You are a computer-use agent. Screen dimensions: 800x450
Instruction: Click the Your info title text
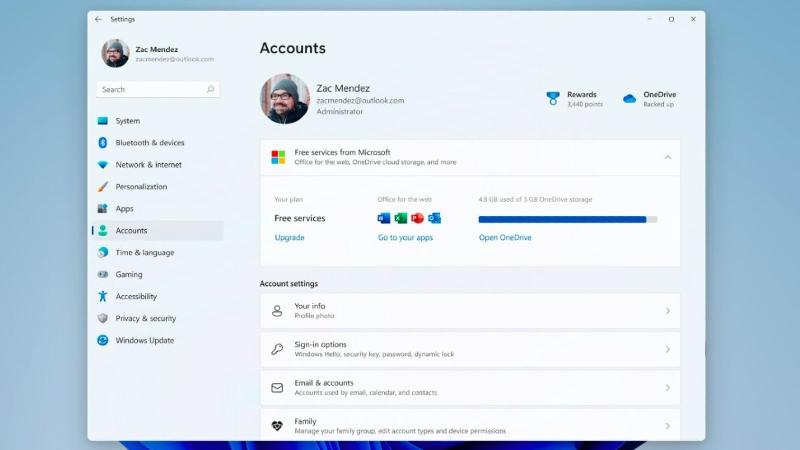pos(310,306)
